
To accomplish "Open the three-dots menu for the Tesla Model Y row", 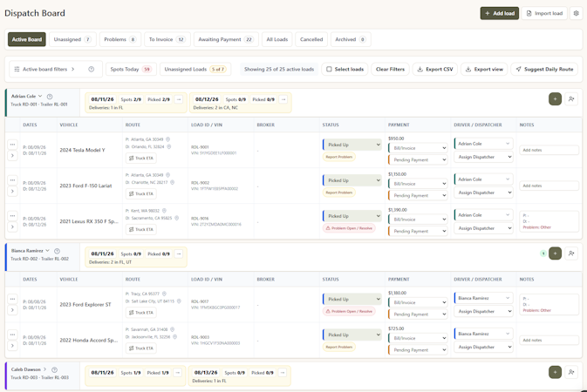I will 12,145.
